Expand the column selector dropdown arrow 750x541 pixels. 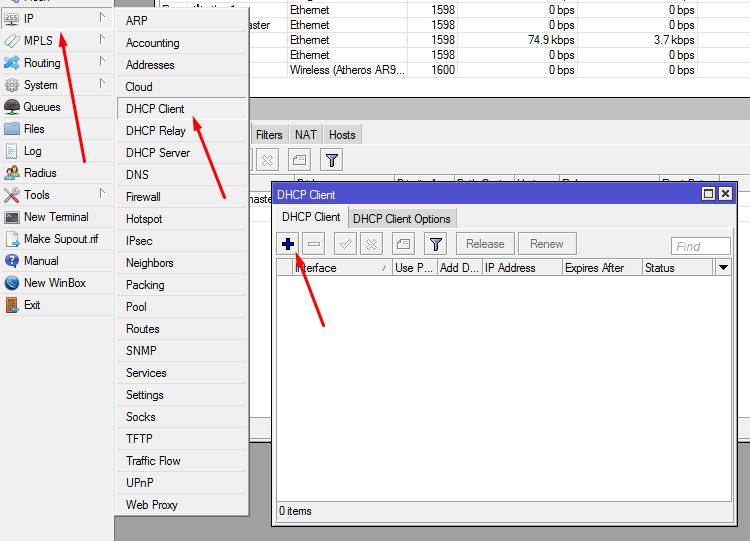[724, 268]
